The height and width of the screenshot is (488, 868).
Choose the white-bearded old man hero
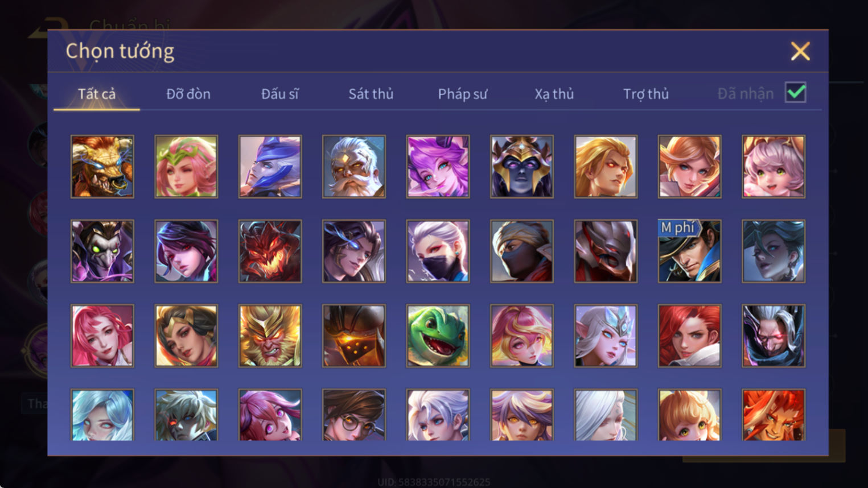[x=354, y=167]
